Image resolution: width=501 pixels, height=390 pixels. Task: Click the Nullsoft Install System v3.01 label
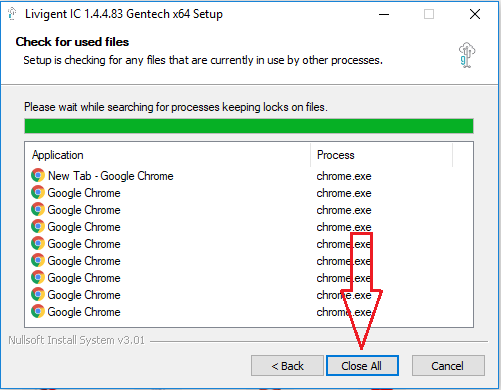pos(76,340)
